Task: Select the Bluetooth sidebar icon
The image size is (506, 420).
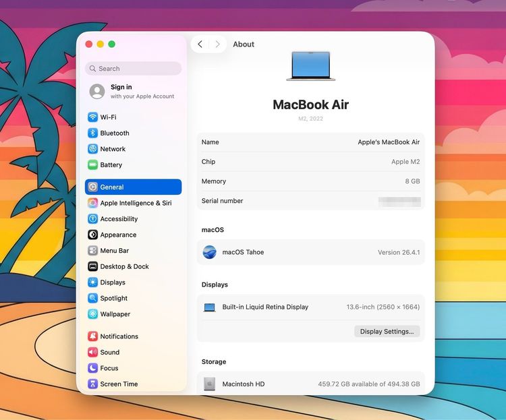Action: click(x=92, y=133)
